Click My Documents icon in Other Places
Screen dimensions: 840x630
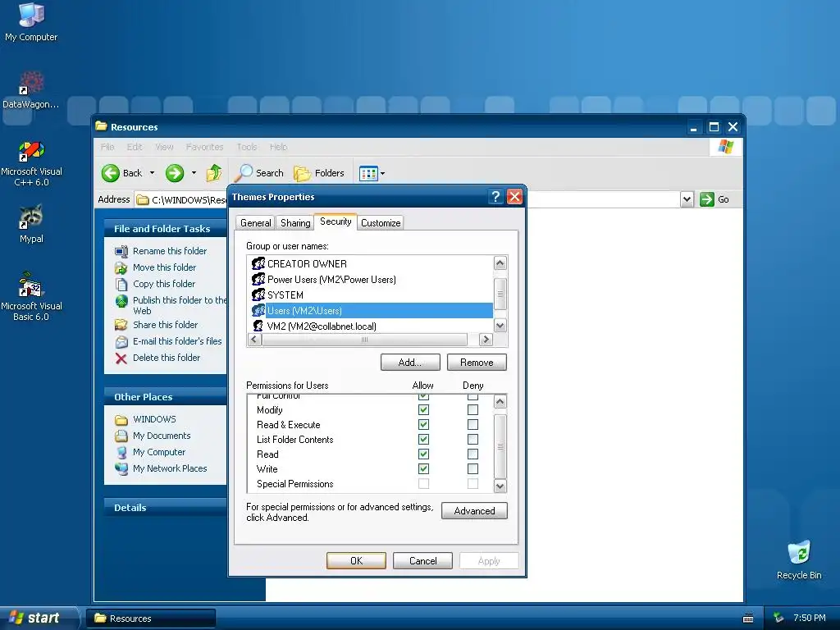(x=121, y=436)
